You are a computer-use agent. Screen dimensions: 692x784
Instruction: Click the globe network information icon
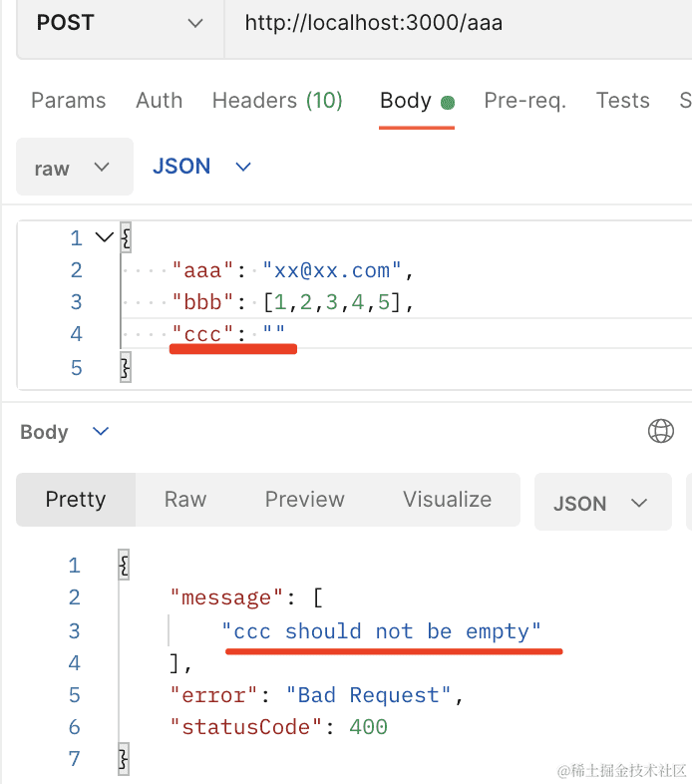pyautogui.click(x=660, y=431)
